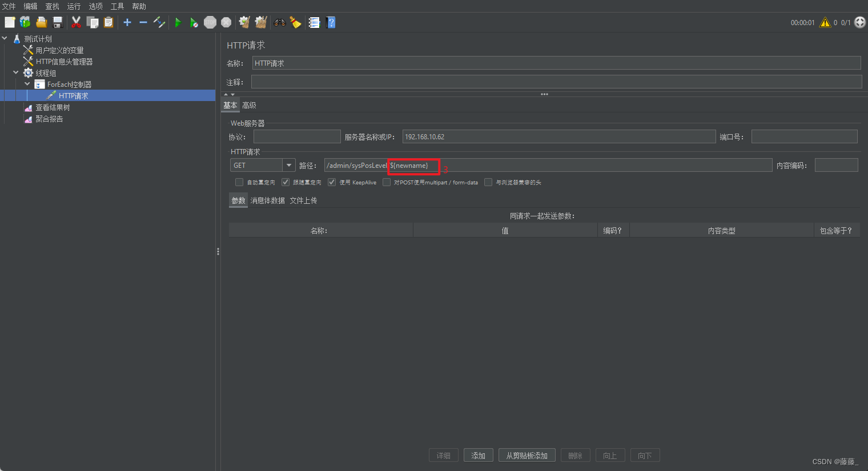Click the 从剪贴板添加 button
Image resolution: width=868 pixels, height=471 pixels.
[527, 456]
